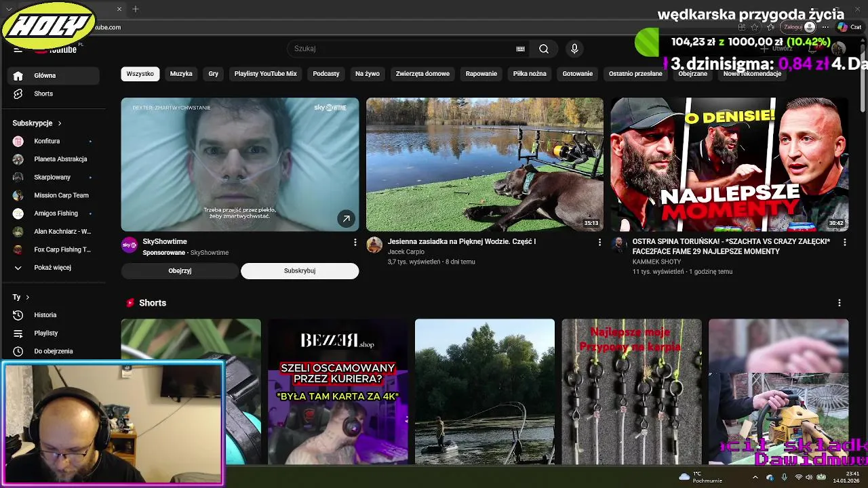Open Wi-Fi network tray icon

coord(798,477)
